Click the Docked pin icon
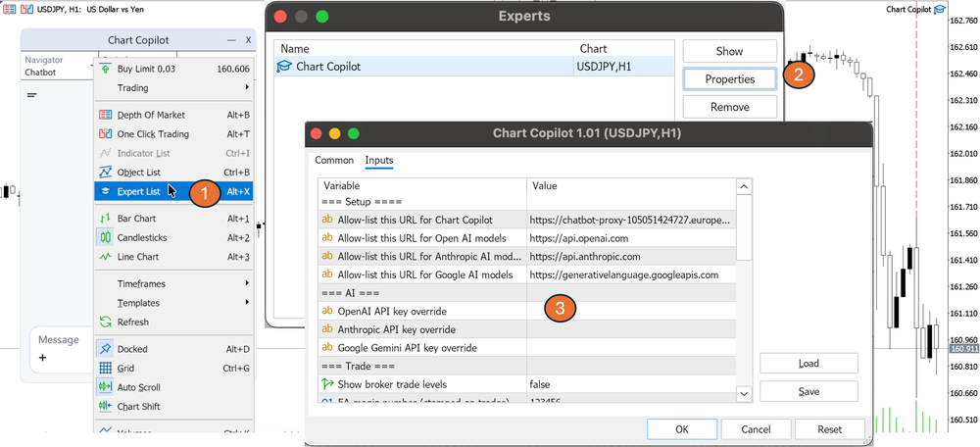The image size is (980, 447). pyautogui.click(x=106, y=349)
